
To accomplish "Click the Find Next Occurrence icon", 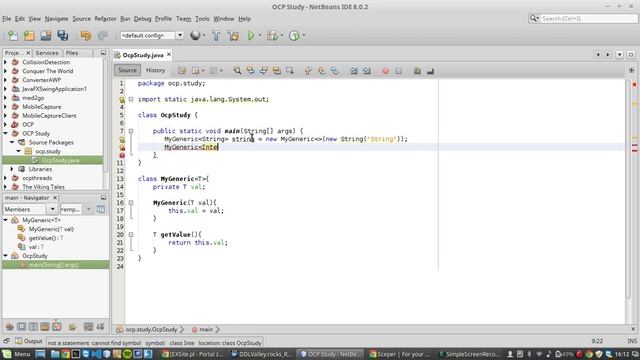I will (263, 71).
